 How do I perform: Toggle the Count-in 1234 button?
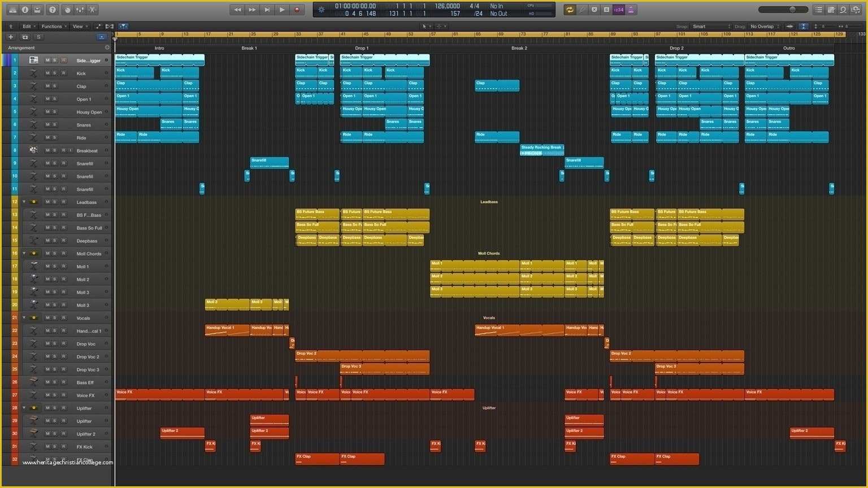click(619, 10)
